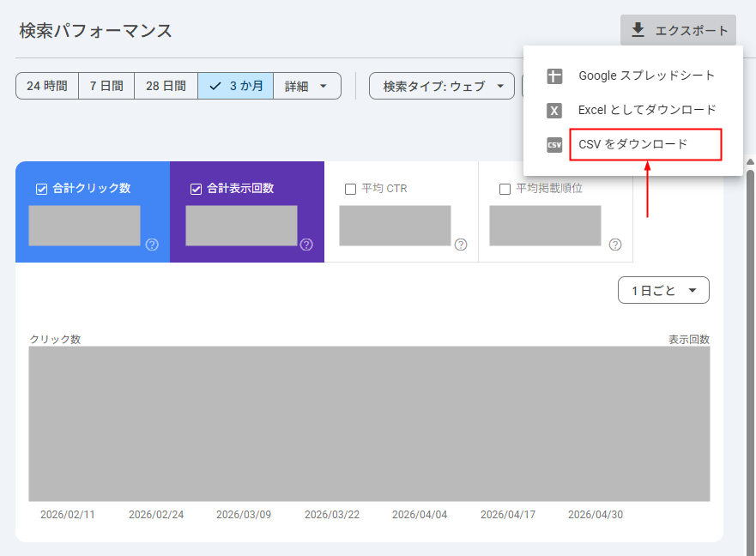Click the 2026/02/24 date label on chart
756x556 pixels.
[x=156, y=515]
